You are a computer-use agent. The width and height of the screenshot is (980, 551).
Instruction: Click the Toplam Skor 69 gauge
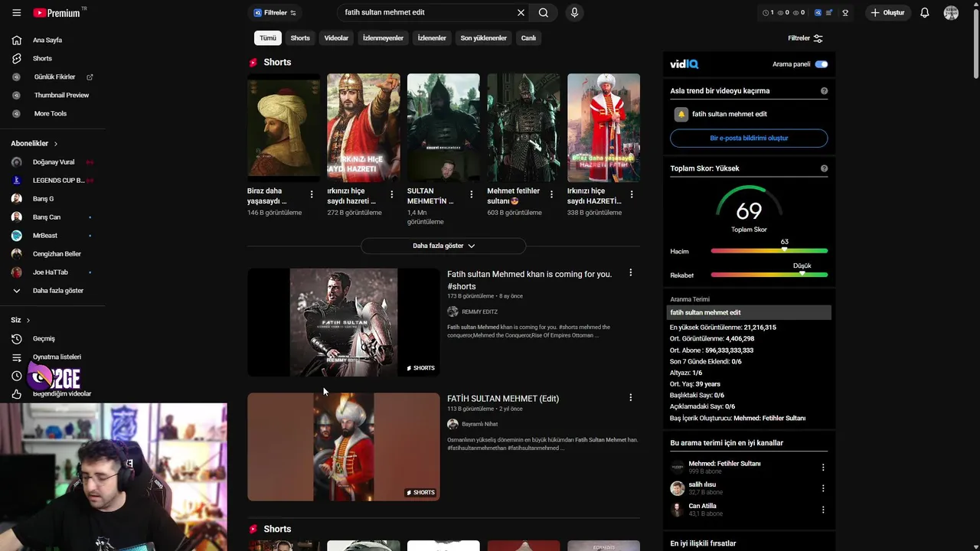click(x=749, y=207)
